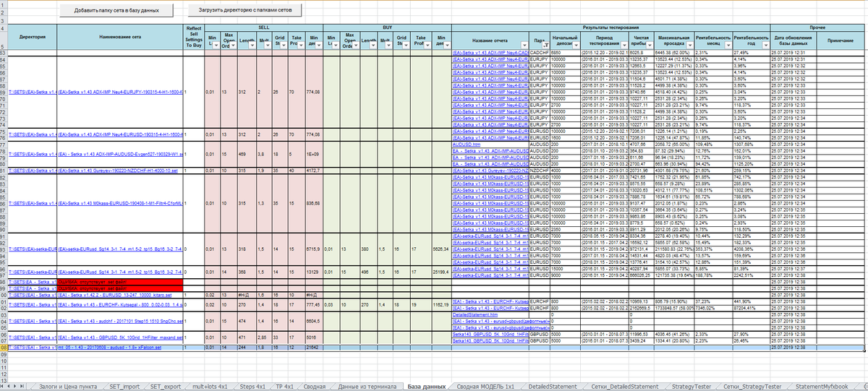Switch to DetailedStatement sheet tab
868x391 pixels.
point(552,387)
